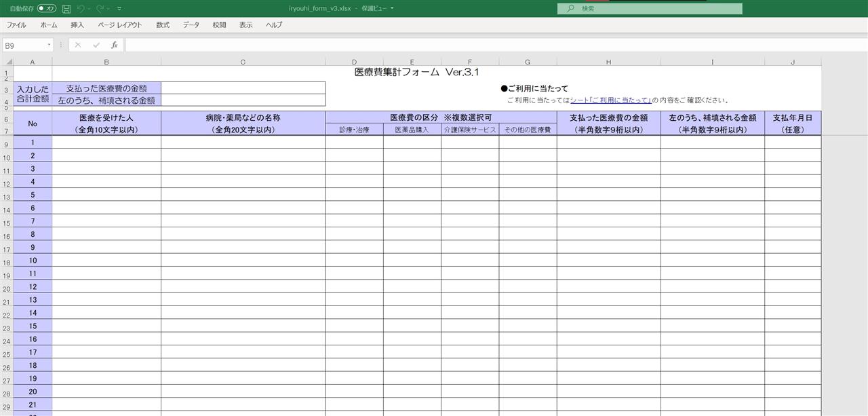Click the No column heading cell

(33, 124)
